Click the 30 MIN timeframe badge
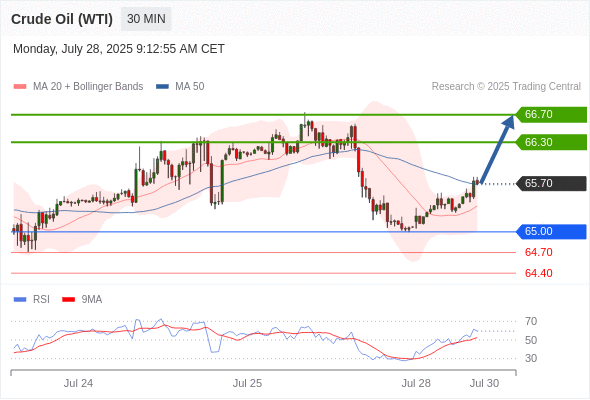The height and width of the screenshot is (400, 590). pyautogui.click(x=146, y=19)
